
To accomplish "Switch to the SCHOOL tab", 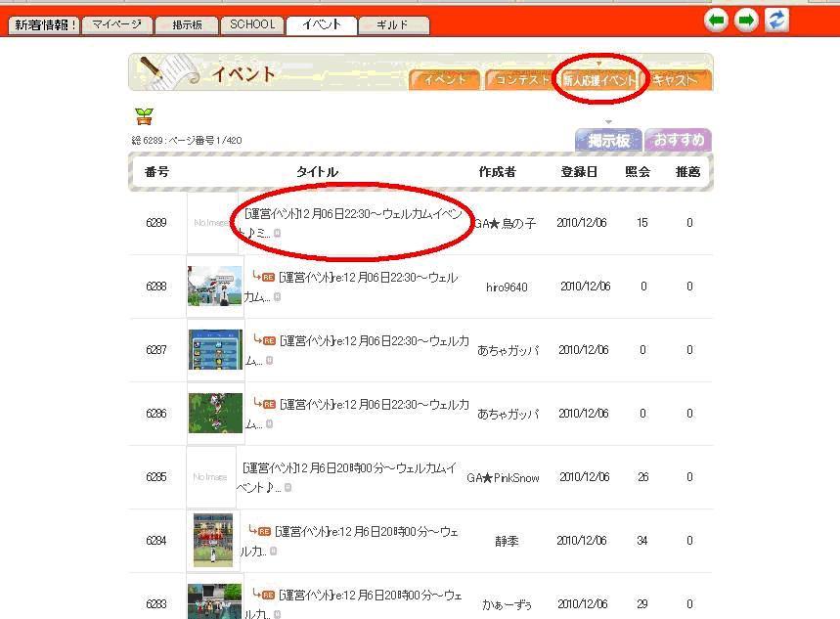I will tap(251, 25).
